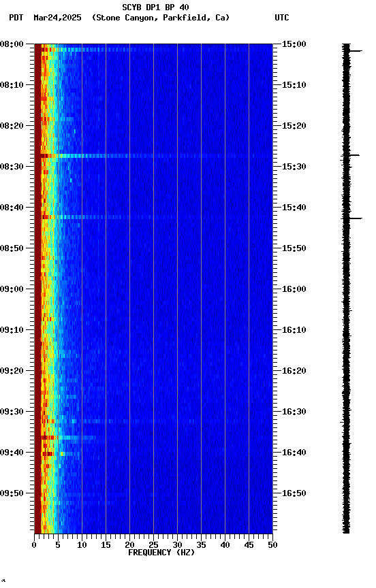The width and height of the screenshot is (376, 588).
Task: Click the '16:10' UTC time label
Action: tap(294, 330)
